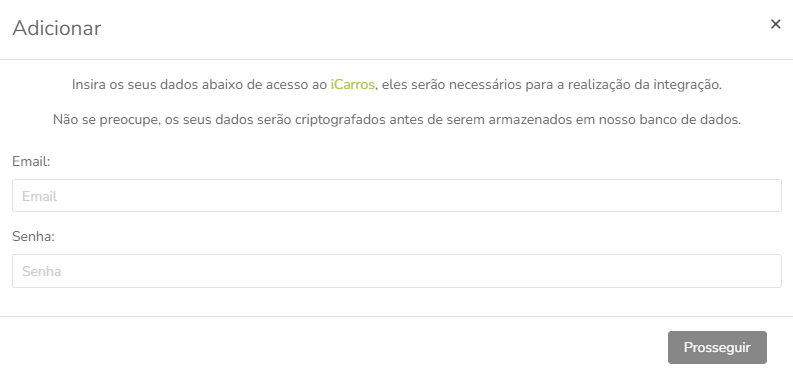
Task: Click the 'Senha' placeholder text inside the input
Action: coord(41,271)
